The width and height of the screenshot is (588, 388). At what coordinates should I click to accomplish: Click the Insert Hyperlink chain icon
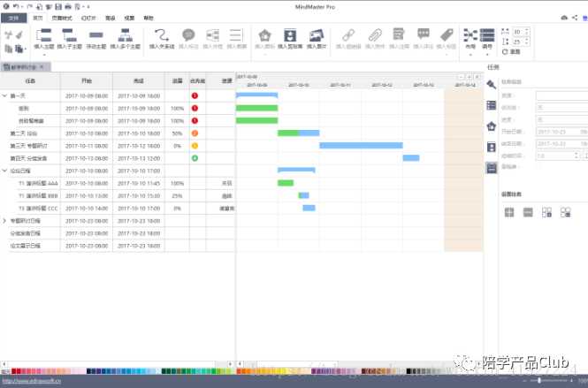pyautogui.click(x=348, y=35)
